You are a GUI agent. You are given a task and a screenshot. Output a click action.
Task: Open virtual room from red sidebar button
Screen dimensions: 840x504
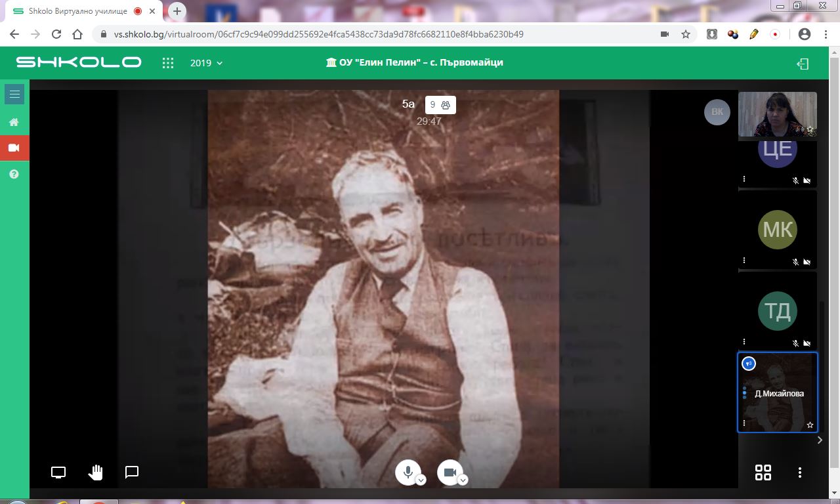pos(14,148)
